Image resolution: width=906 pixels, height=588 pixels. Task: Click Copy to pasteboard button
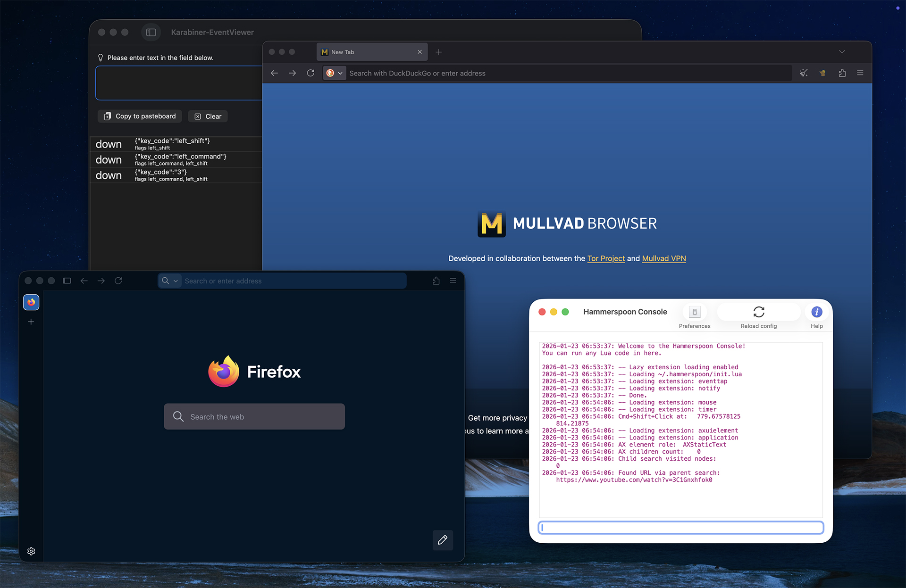click(140, 116)
